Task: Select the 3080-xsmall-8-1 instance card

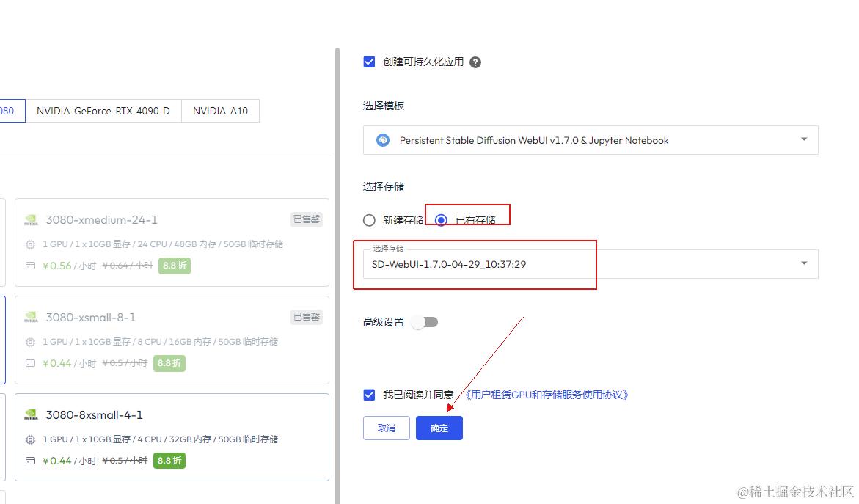Action: point(172,340)
